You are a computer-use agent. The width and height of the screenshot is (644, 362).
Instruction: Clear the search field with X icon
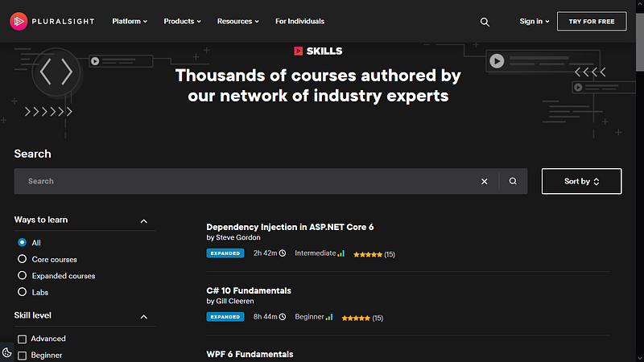point(485,182)
